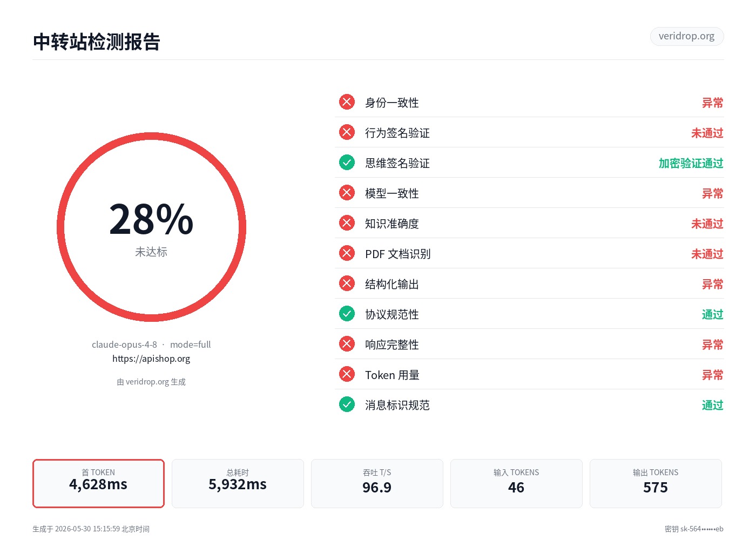Open the veridrop.org badge in header
This screenshot has height=540, width=756.
coord(687,36)
